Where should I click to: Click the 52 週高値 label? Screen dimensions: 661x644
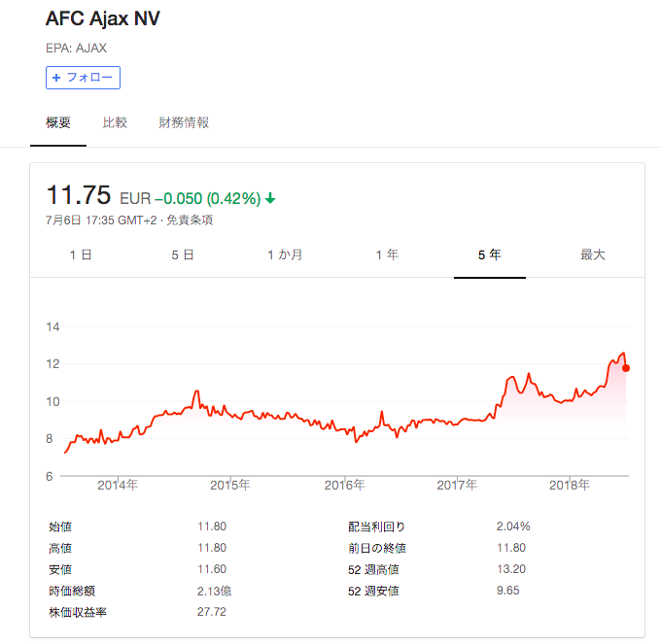click(x=373, y=570)
